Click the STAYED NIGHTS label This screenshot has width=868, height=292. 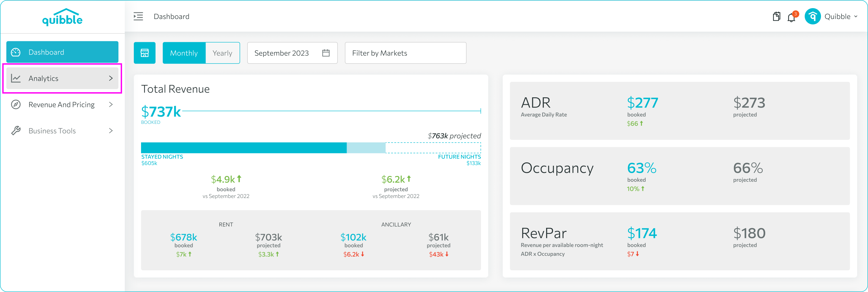(162, 157)
